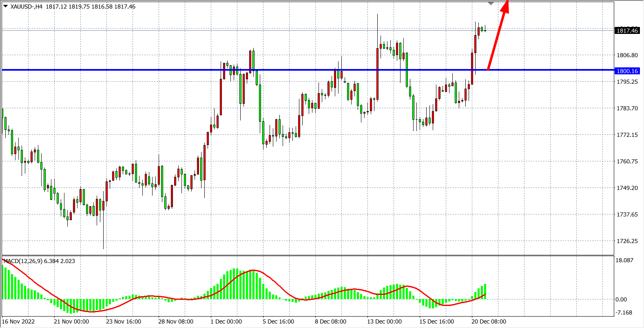
Task: Click the blue 1800.16 price label
Action: tap(627, 71)
